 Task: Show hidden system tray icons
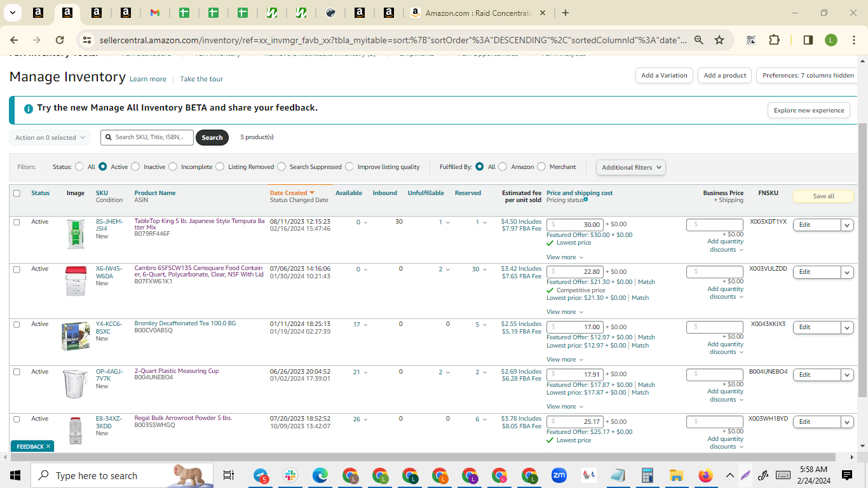[729, 475]
